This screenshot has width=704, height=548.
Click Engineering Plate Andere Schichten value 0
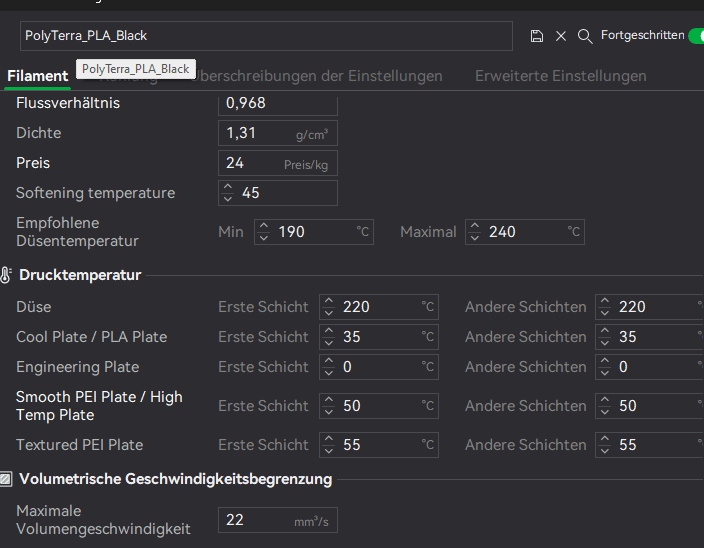[623, 367]
